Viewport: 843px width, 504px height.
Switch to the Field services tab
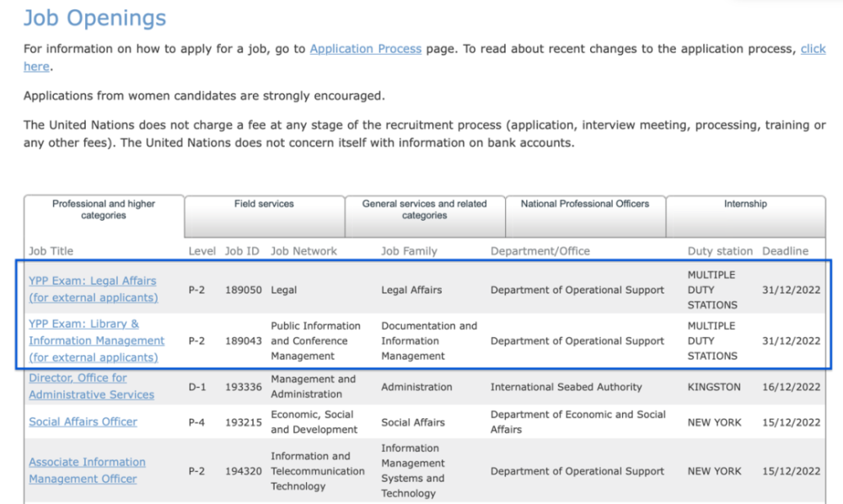[x=264, y=205]
